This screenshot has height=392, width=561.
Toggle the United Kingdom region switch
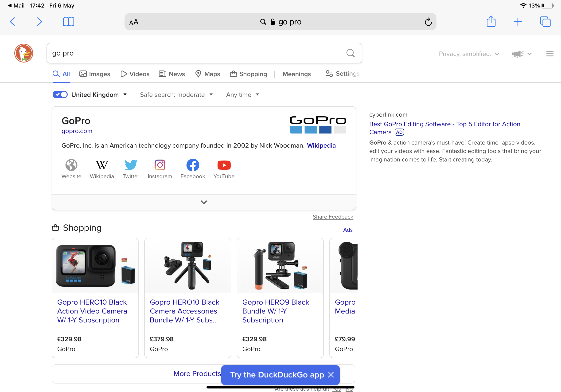60,94
